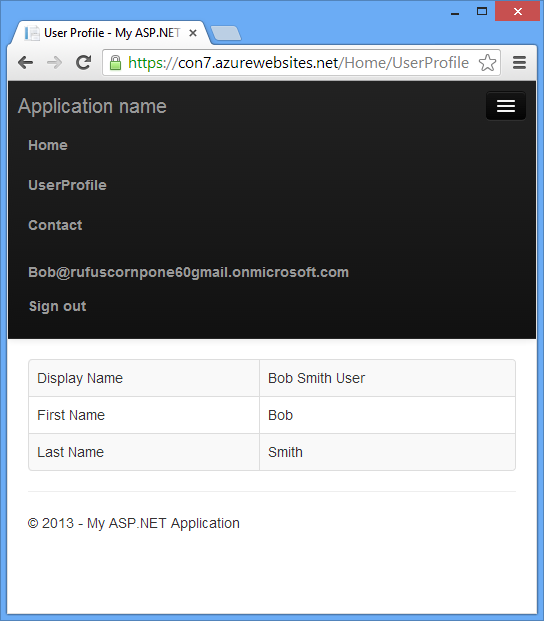Click the browser forward arrow
The image size is (544, 621).
54,63
